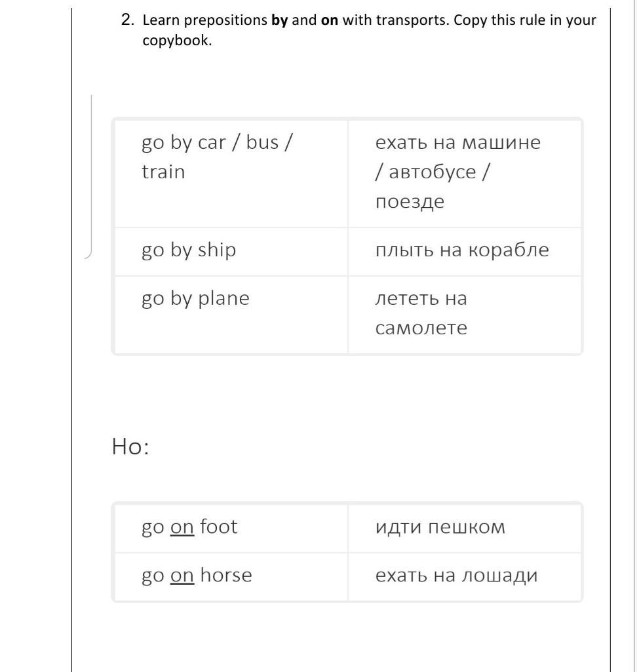Click the word "train" in the first table

coord(163,172)
